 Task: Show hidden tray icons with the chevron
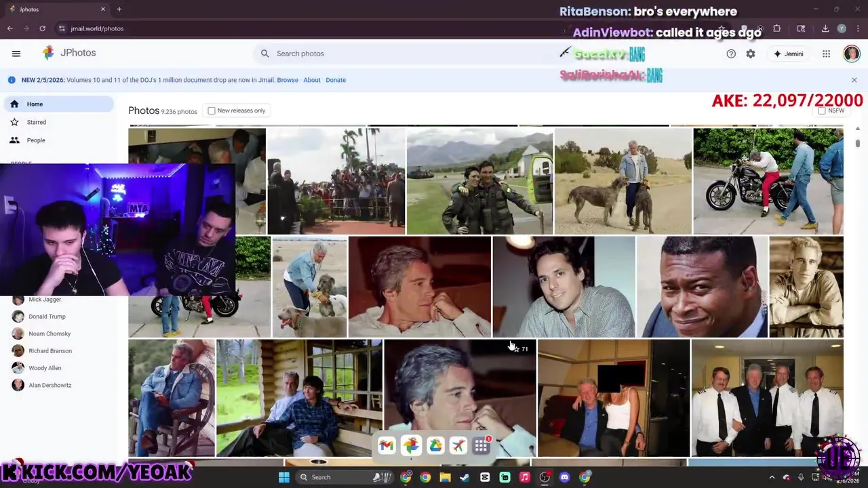click(x=772, y=477)
